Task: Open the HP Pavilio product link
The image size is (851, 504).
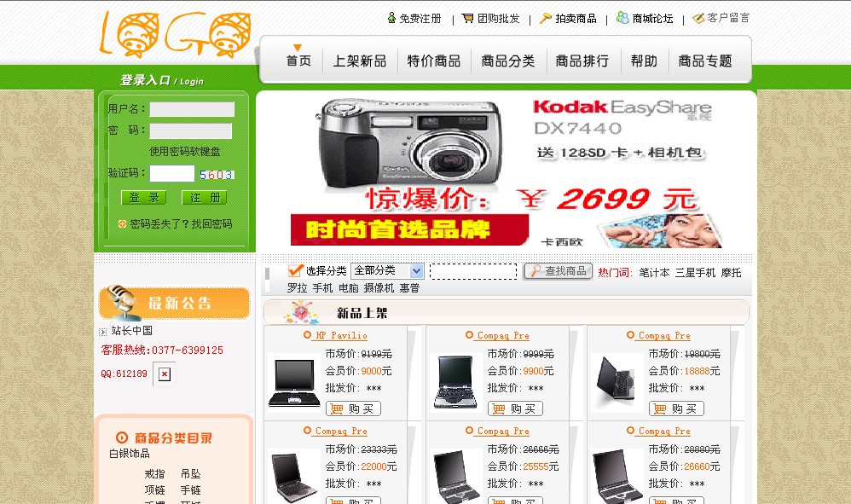Action: pyautogui.click(x=341, y=335)
